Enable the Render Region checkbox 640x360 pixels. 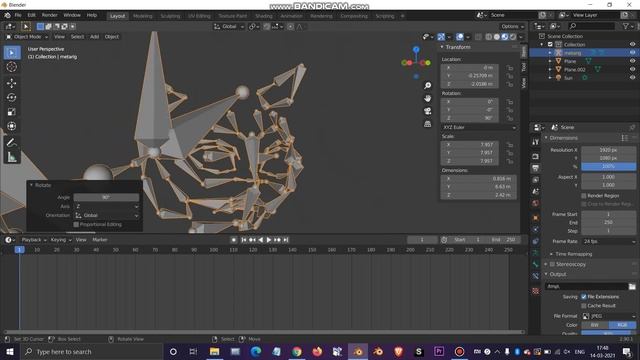click(584, 196)
